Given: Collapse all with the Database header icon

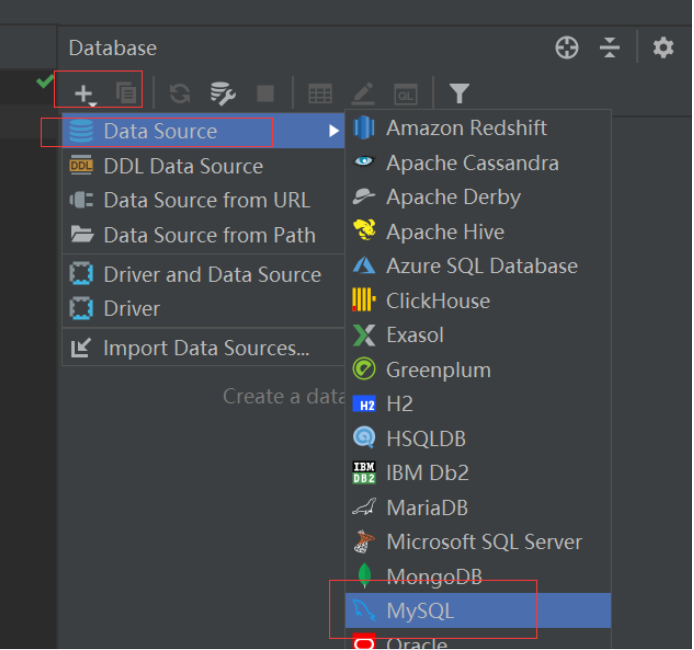Looking at the screenshot, I should click(x=609, y=48).
